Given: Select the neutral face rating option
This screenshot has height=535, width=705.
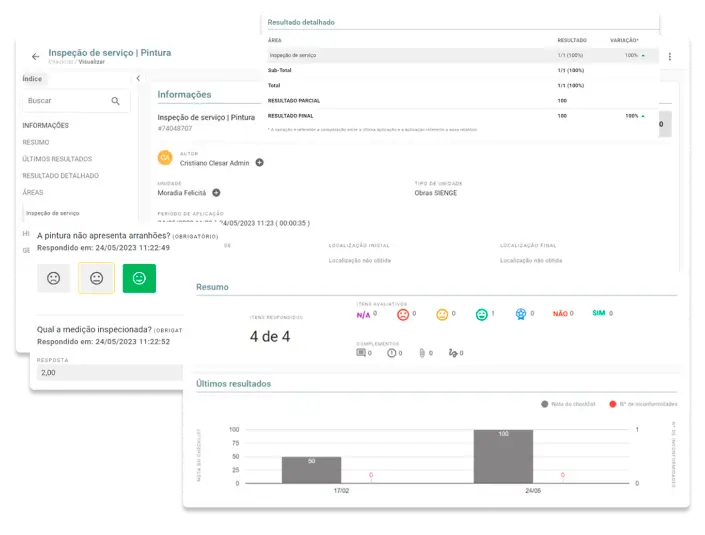Looking at the screenshot, I should coord(97,278).
